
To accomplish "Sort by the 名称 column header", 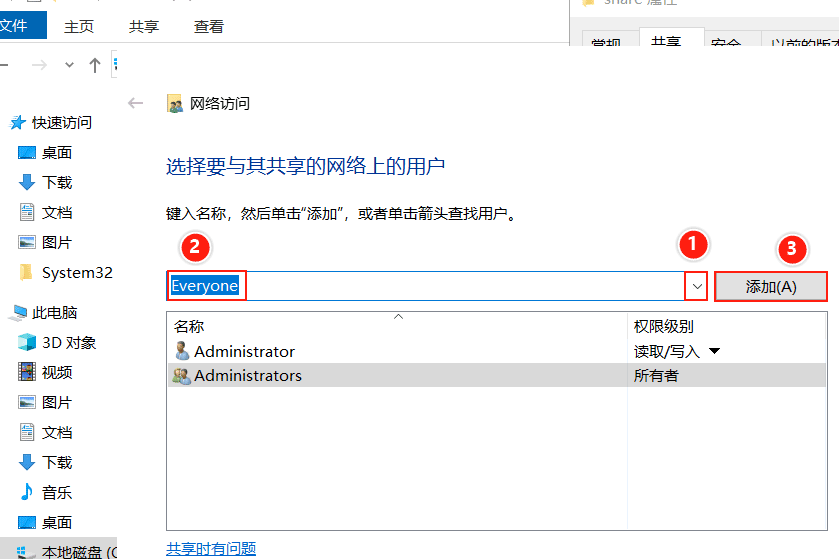I will tap(189, 326).
